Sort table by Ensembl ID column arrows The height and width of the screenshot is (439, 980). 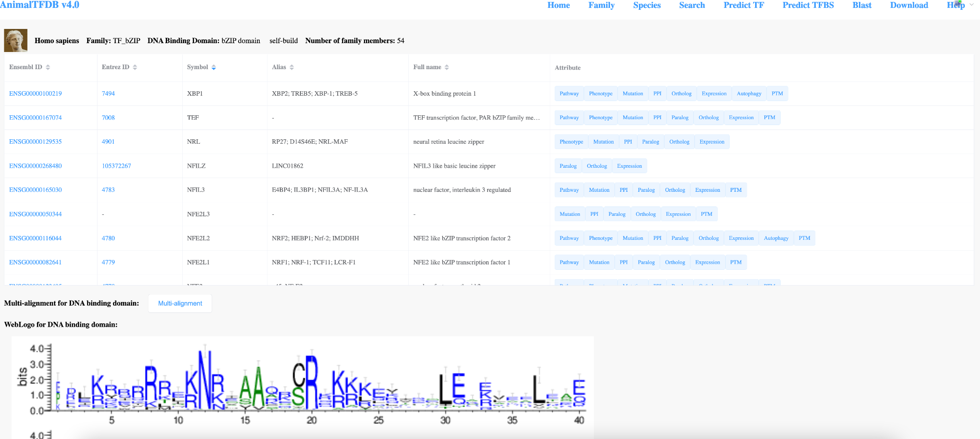[x=48, y=67]
